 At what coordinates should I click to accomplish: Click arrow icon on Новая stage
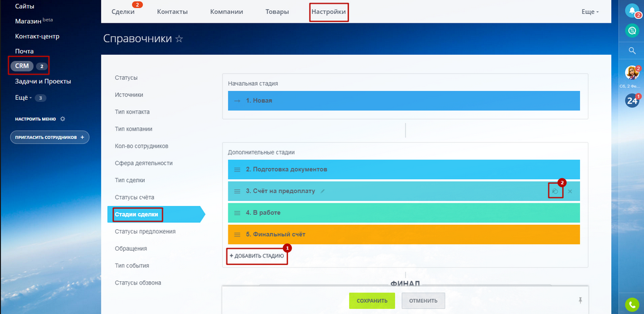coord(236,100)
